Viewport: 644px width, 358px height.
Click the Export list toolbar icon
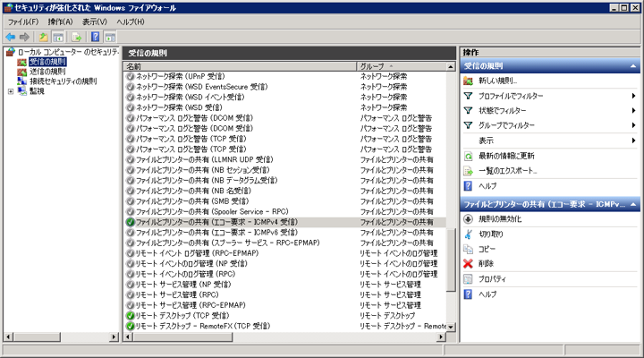click(76, 38)
